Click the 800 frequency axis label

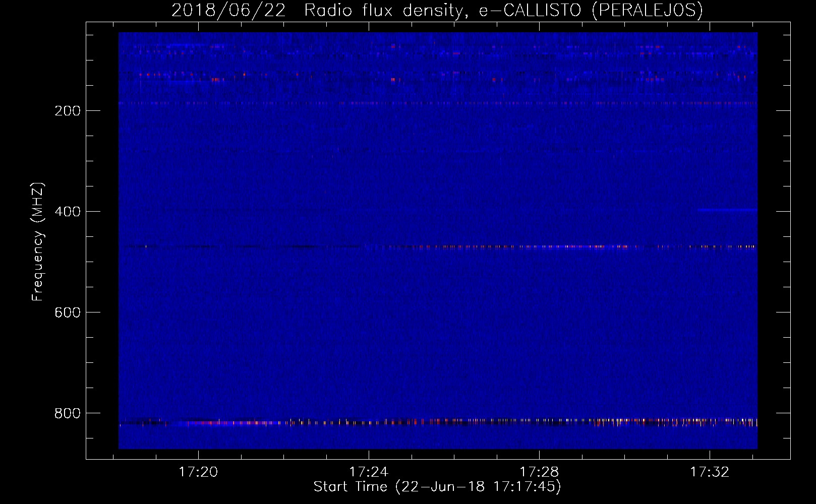68,413
